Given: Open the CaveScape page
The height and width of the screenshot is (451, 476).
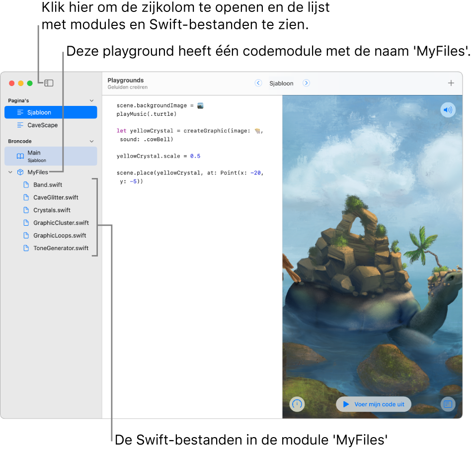Looking at the screenshot, I should tap(51, 125).
